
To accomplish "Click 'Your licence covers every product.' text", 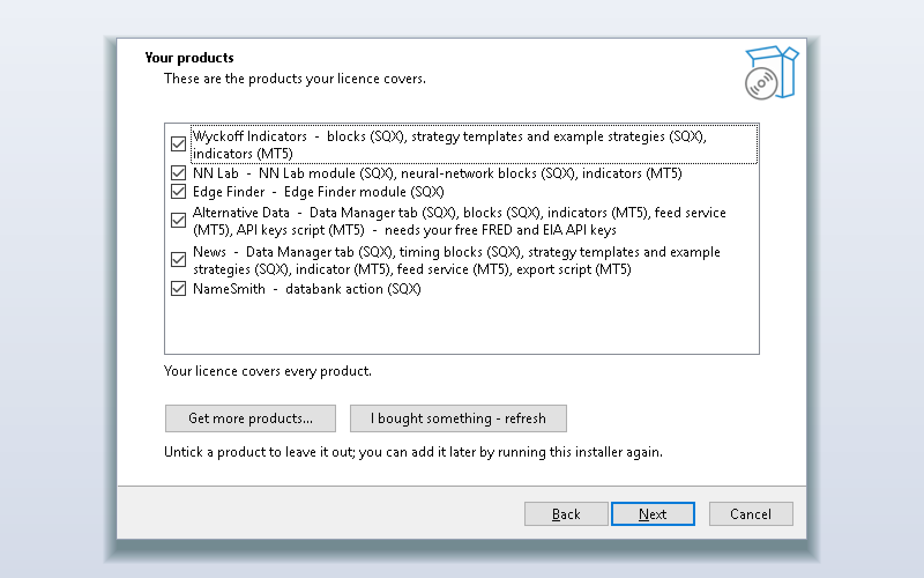I will [x=268, y=371].
